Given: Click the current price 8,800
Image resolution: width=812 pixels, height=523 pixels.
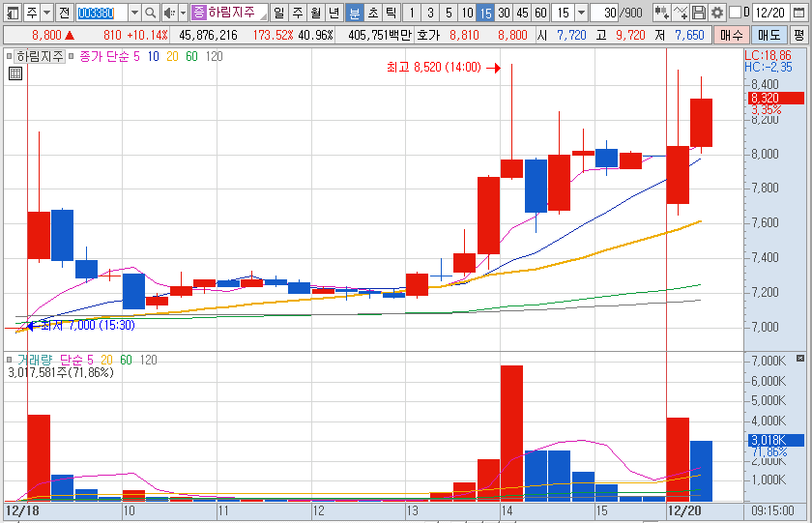Looking at the screenshot, I should click(46, 35).
